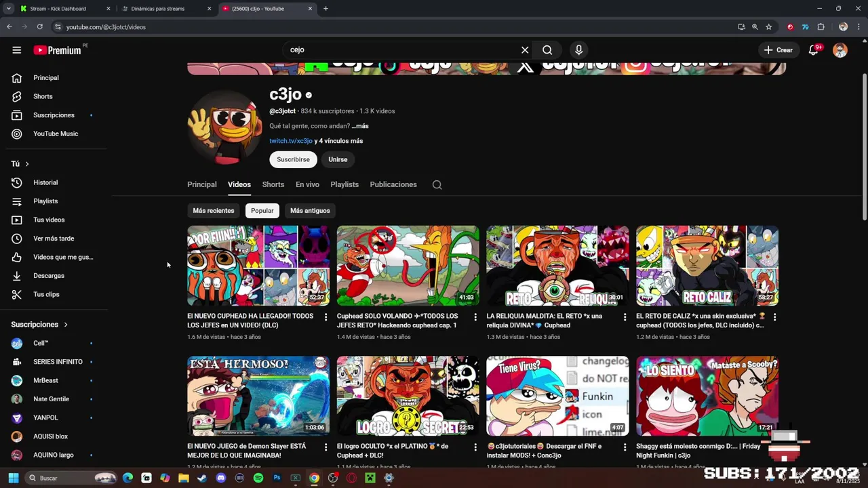Viewport: 868px width, 488px height.
Task: Switch to Stream - Kick Dashboard browser tab
Action: [x=64, y=9]
